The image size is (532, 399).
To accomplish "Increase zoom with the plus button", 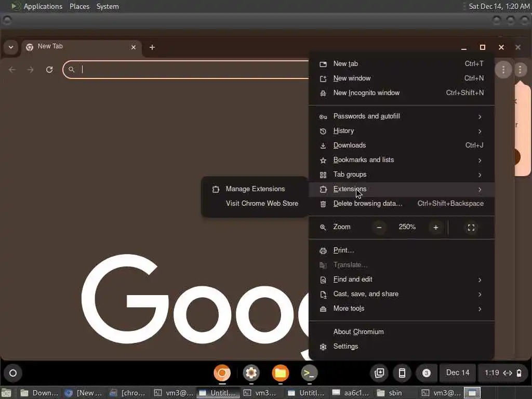I will tap(436, 228).
